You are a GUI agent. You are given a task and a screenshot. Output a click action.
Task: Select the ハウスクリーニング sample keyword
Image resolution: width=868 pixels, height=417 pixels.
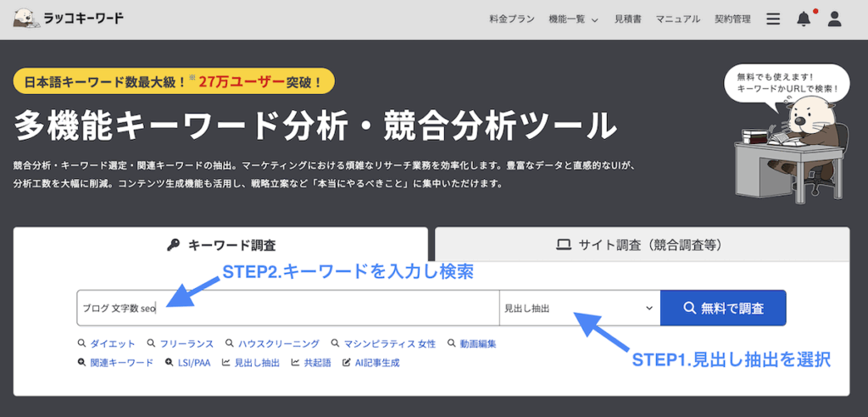coord(278,344)
